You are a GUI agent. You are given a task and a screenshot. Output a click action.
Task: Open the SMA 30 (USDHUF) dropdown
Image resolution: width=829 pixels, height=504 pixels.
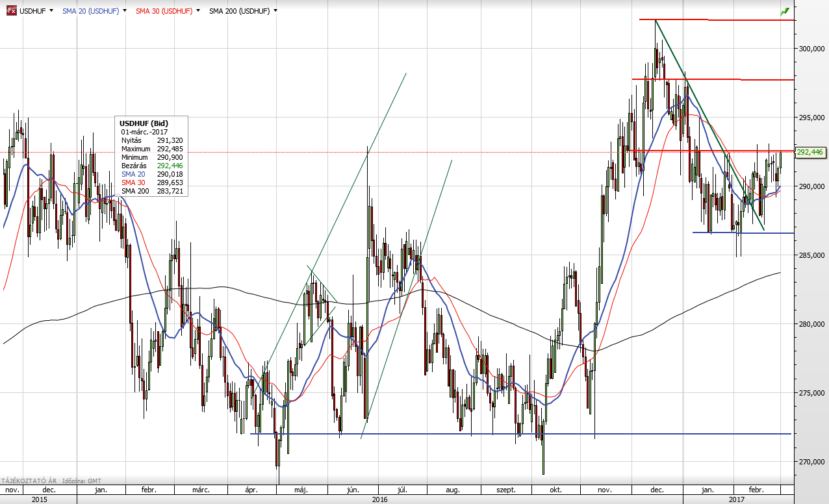coord(198,11)
